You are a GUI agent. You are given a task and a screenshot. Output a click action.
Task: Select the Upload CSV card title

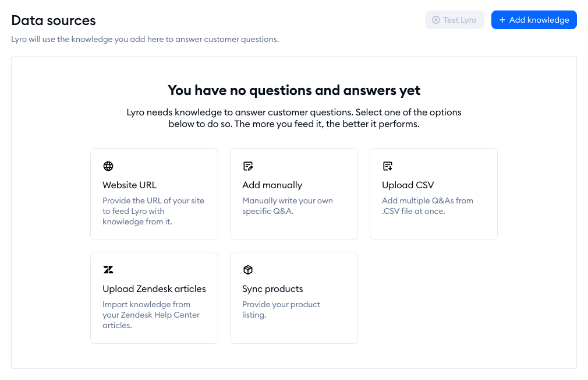click(408, 185)
